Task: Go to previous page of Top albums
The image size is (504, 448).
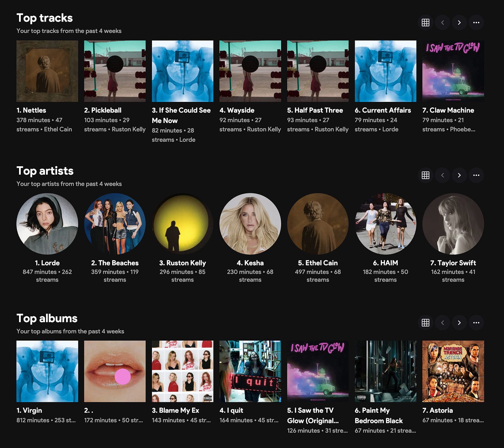Action: point(442,323)
